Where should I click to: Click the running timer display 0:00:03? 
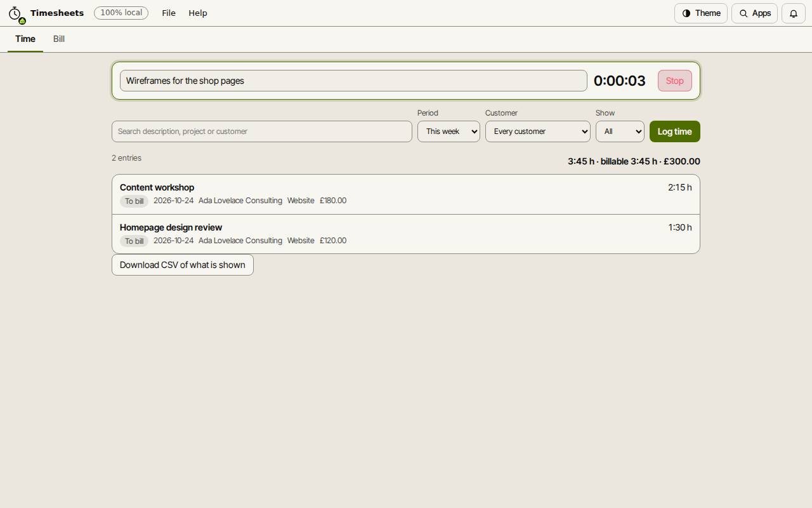(620, 81)
